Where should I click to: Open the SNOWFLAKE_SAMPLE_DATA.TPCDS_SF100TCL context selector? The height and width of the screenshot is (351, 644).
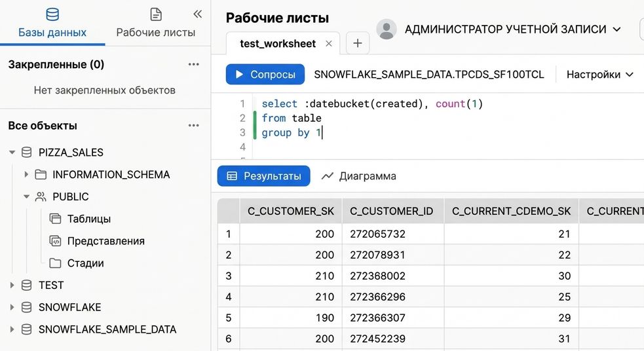(428, 74)
